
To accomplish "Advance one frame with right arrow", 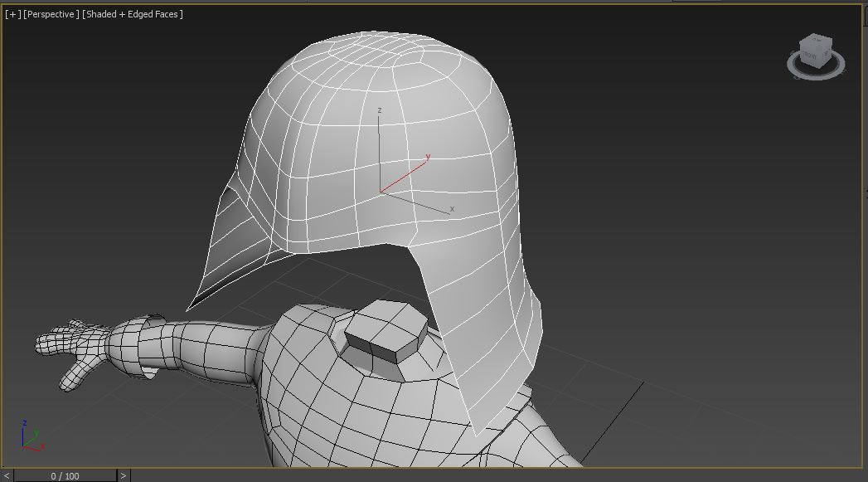I will (x=124, y=475).
